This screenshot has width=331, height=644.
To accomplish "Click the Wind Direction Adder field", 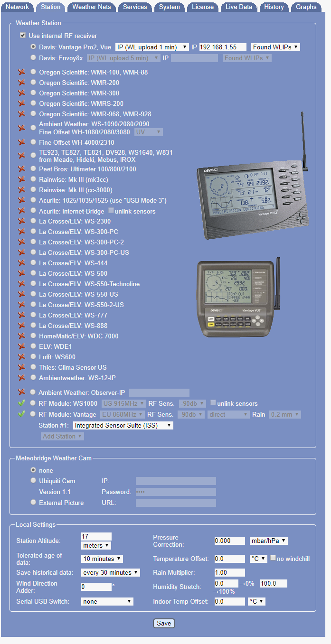I will (96, 587).
